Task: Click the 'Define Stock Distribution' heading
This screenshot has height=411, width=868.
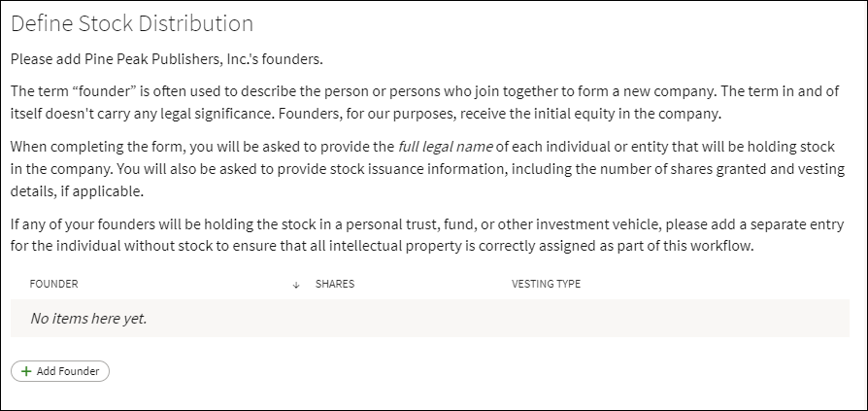Action: [132, 23]
